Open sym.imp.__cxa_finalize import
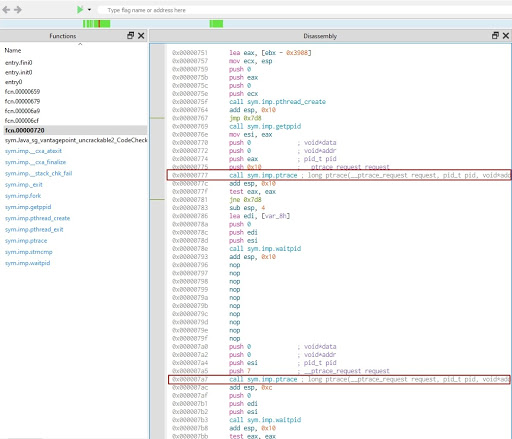 (x=35, y=162)
